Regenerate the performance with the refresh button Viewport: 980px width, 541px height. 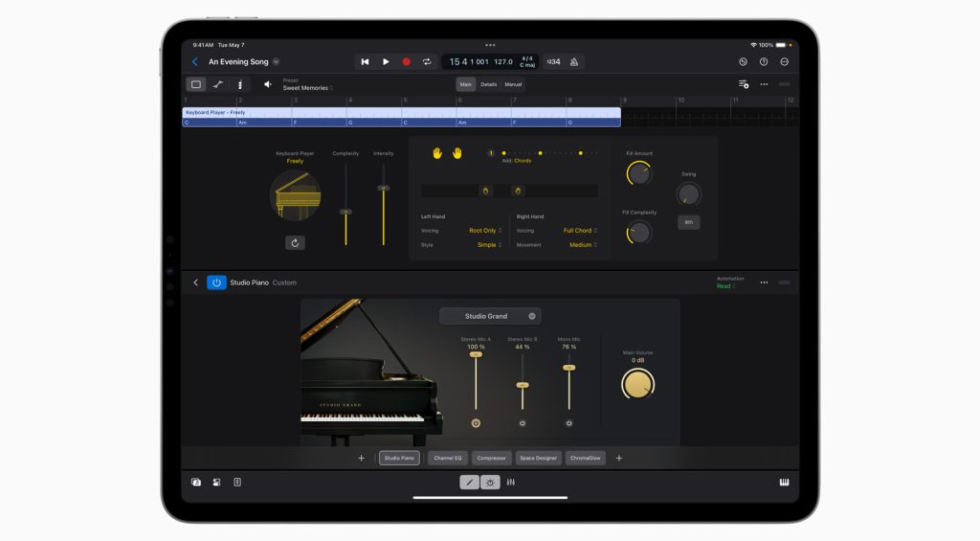coord(295,242)
